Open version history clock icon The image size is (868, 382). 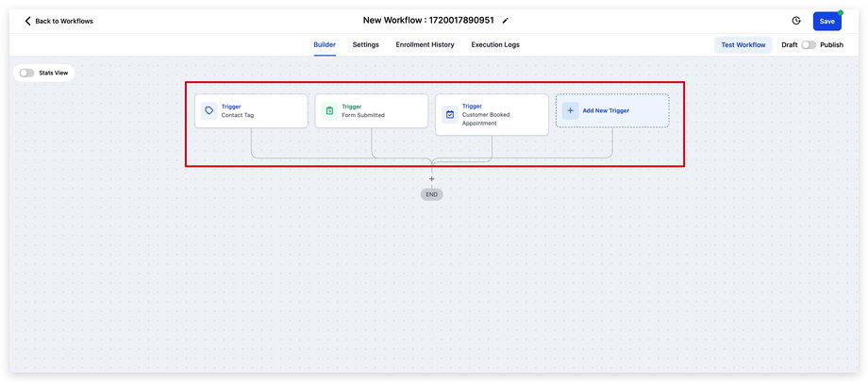pos(796,21)
